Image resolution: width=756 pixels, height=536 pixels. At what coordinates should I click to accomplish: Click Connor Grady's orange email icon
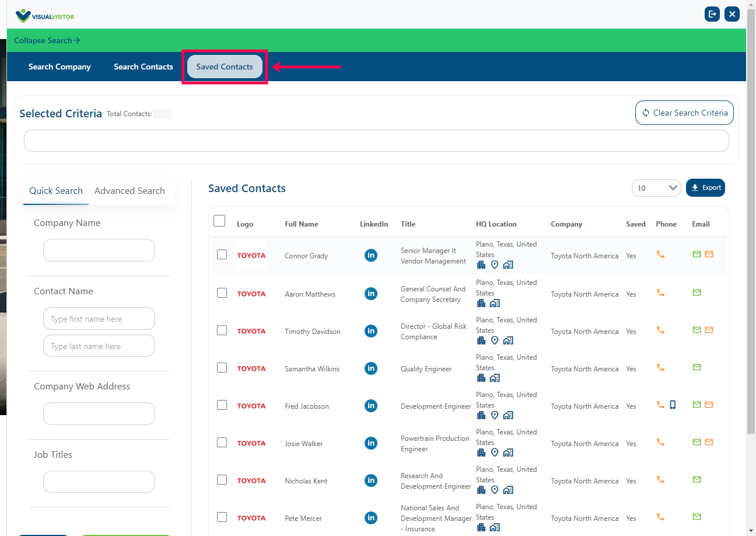point(709,255)
